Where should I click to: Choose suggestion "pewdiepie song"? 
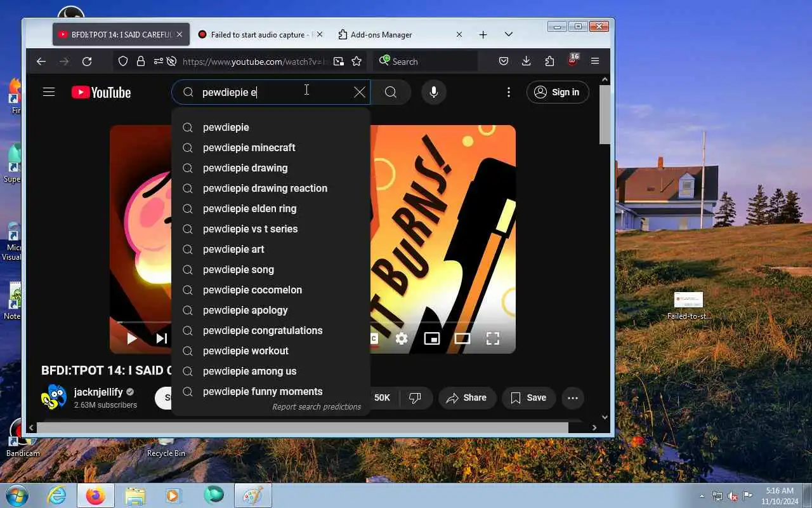coord(271,269)
